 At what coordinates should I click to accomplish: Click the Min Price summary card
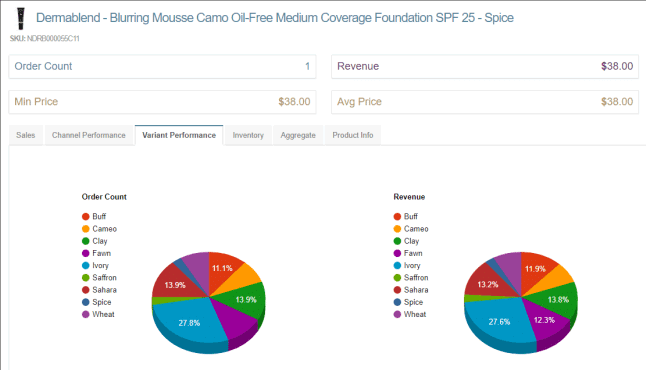(x=162, y=102)
